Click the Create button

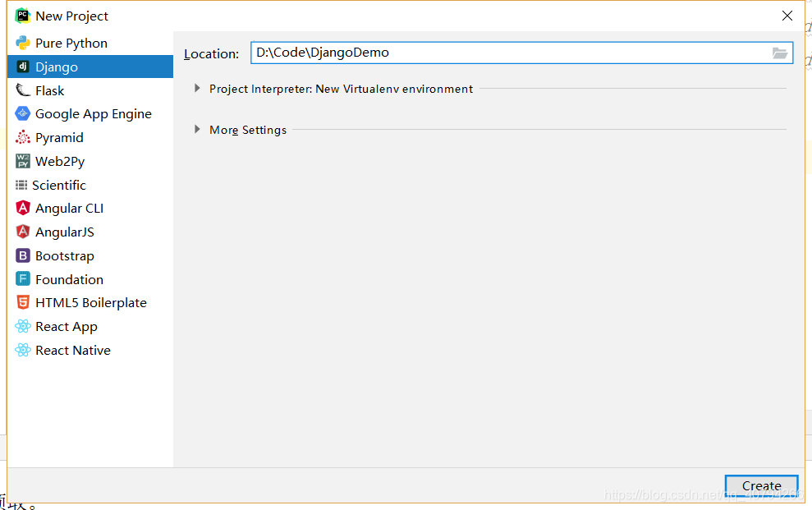(x=761, y=485)
